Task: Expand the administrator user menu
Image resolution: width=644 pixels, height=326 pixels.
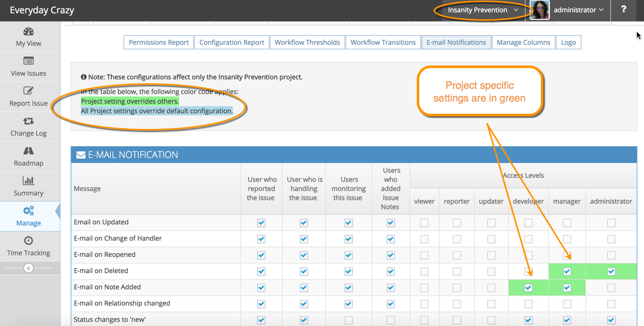Action: [x=578, y=10]
